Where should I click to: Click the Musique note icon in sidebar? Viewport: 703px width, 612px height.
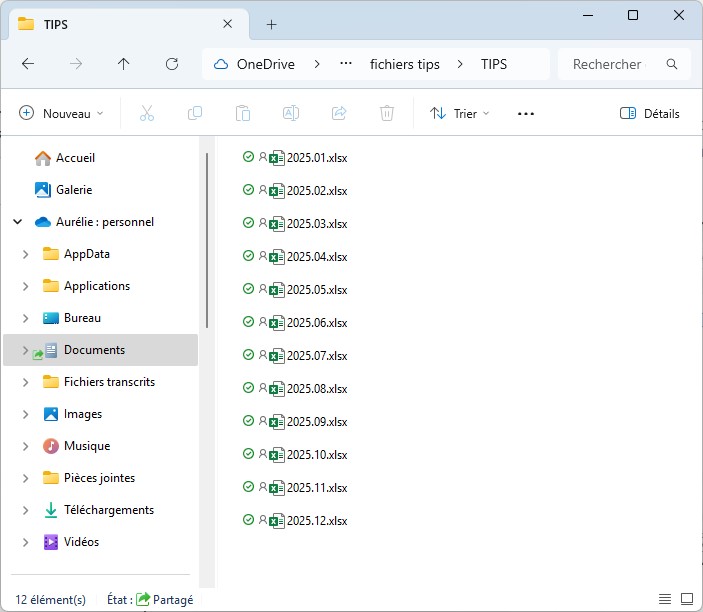pos(51,446)
